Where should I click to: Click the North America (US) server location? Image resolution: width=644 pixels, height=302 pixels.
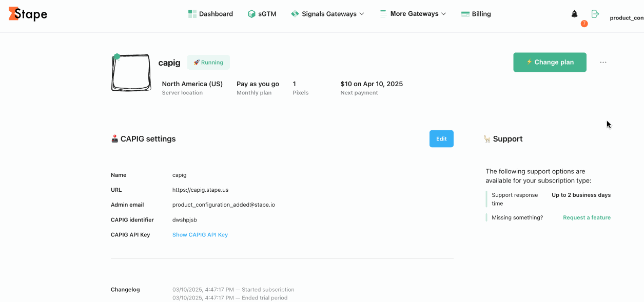pos(192,84)
